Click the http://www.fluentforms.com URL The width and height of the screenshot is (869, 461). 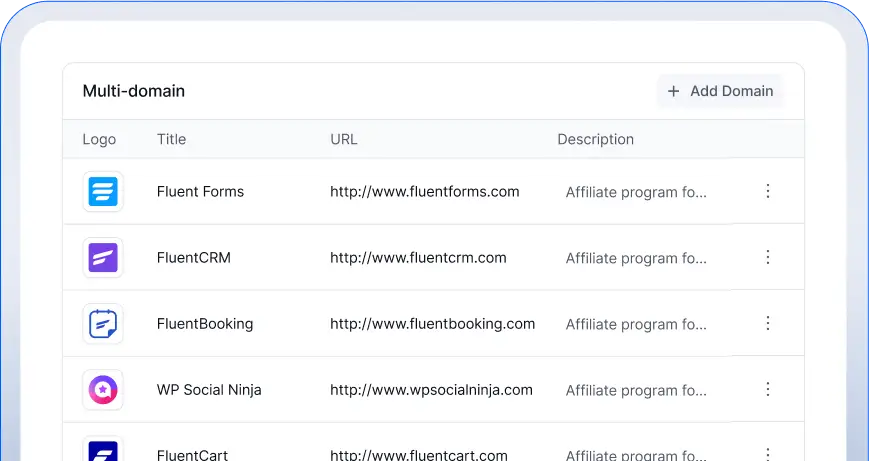(x=425, y=192)
